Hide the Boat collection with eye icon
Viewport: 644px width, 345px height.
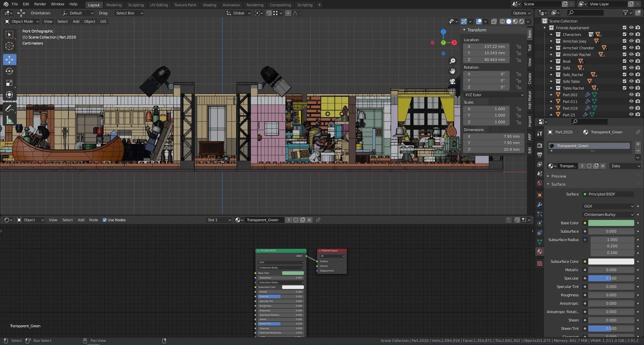pyautogui.click(x=631, y=61)
